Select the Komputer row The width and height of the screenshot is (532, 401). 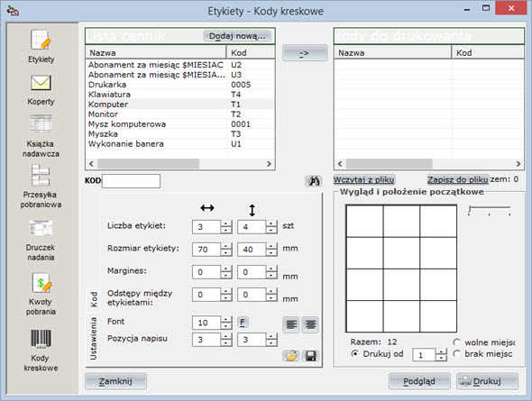(x=179, y=104)
